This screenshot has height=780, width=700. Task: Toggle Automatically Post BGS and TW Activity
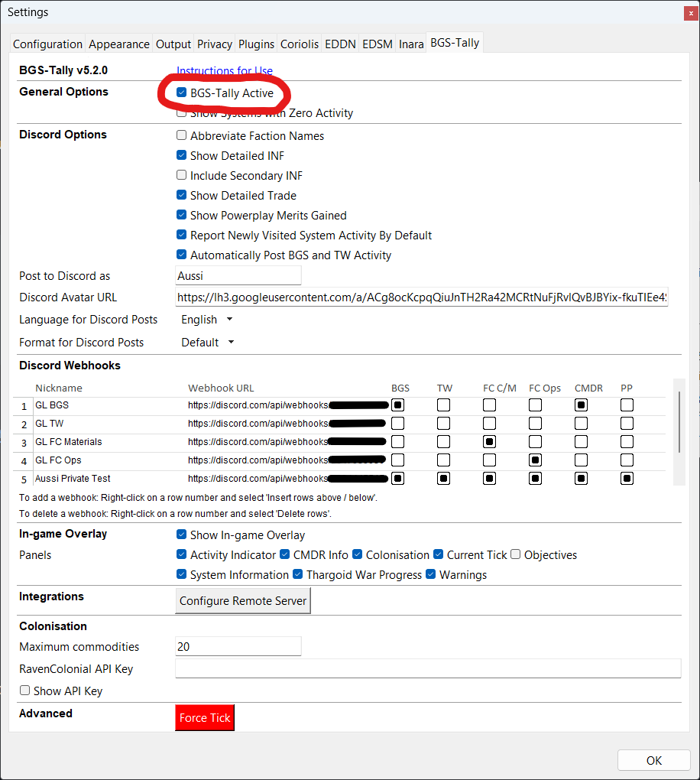[181, 255]
